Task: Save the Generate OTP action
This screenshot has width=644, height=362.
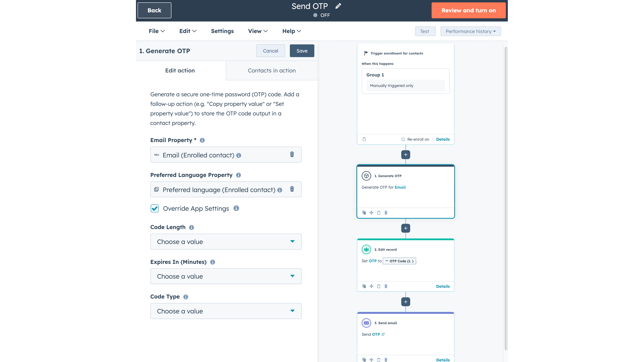Action: tap(302, 51)
